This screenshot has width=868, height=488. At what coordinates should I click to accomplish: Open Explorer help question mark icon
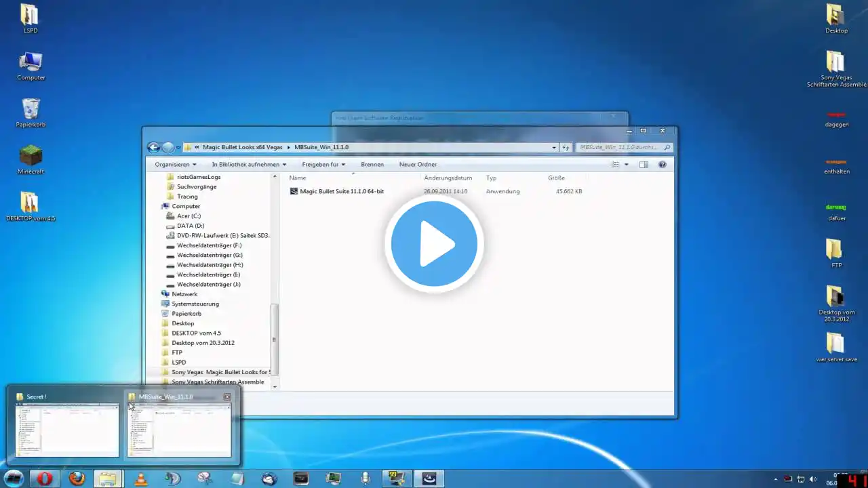point(663,164)
